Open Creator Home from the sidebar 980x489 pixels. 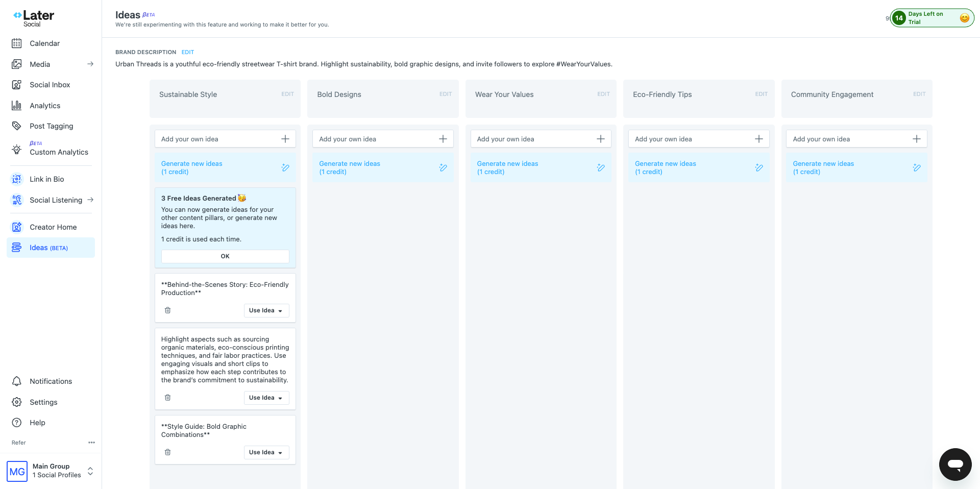point(53,227)
